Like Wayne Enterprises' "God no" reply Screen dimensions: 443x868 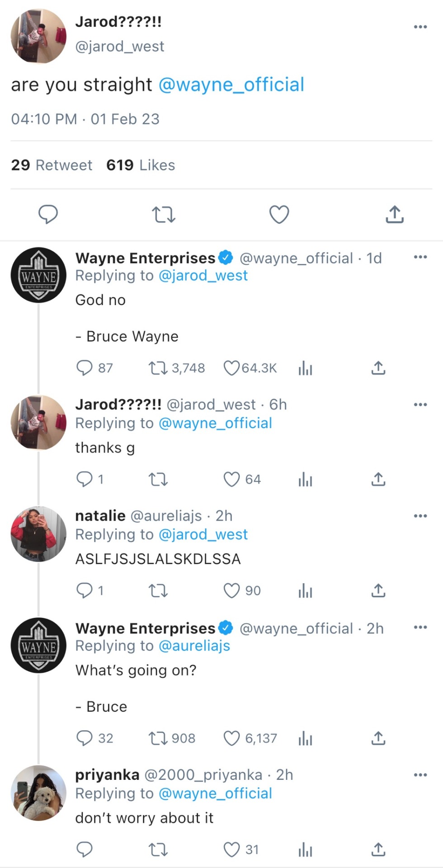231,368
